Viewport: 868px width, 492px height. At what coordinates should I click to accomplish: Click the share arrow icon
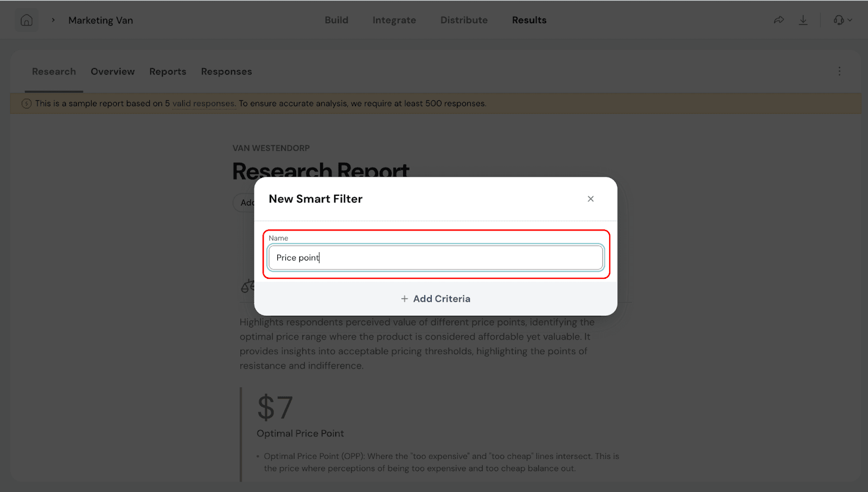point(778,20)
